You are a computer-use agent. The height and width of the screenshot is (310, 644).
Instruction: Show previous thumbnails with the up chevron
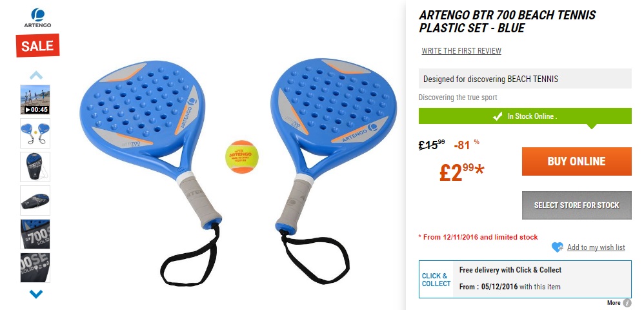pos(36,75)
